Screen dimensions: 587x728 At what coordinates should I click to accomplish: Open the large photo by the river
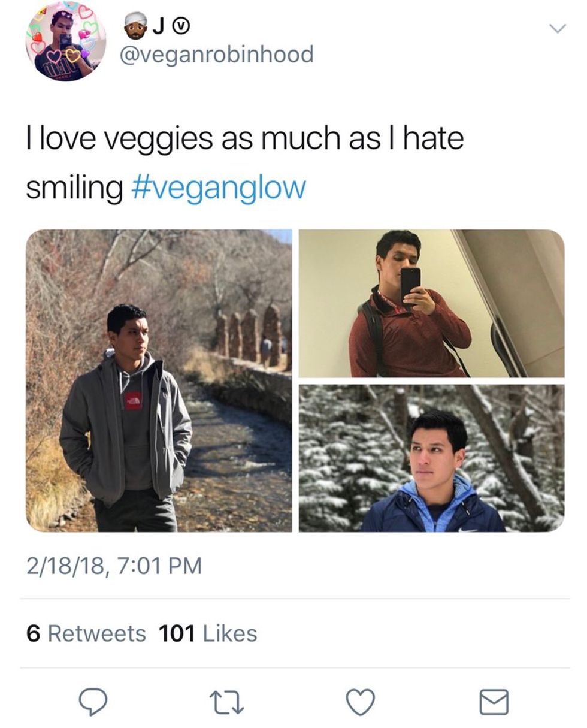click(159, 380)
